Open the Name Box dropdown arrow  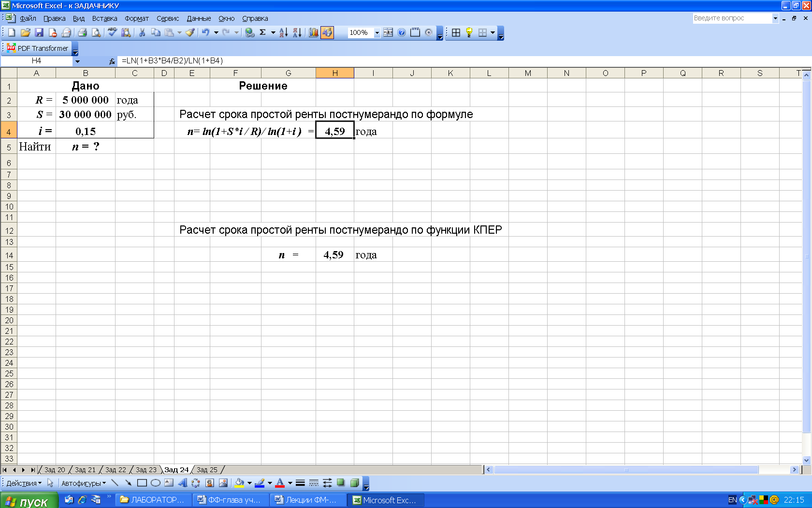[77, 61]
